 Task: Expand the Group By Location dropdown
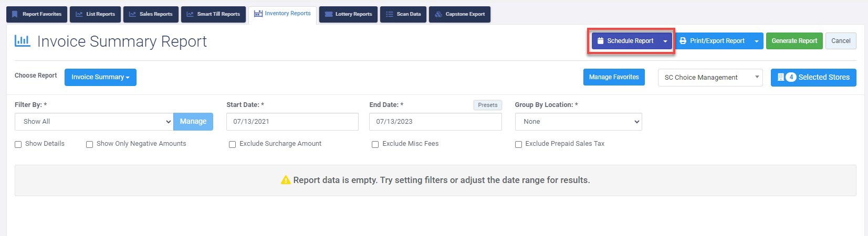[x=578, y=122]
